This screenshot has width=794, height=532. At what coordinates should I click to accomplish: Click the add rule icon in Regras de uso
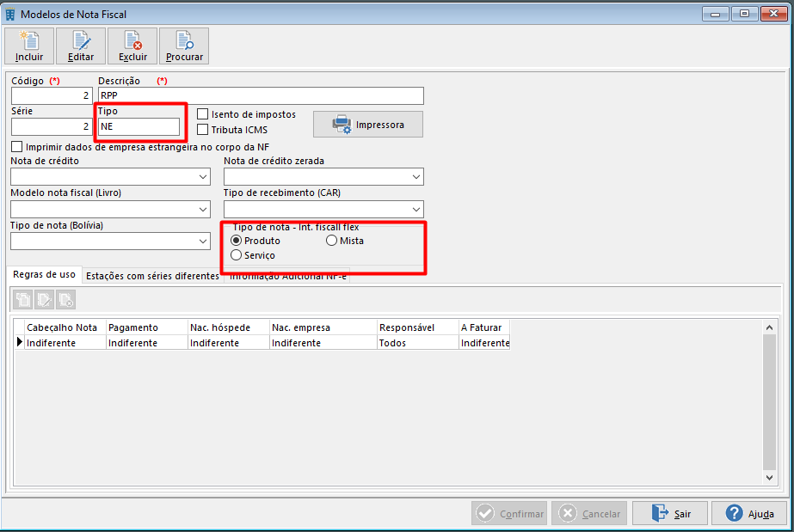click(22, 300)
